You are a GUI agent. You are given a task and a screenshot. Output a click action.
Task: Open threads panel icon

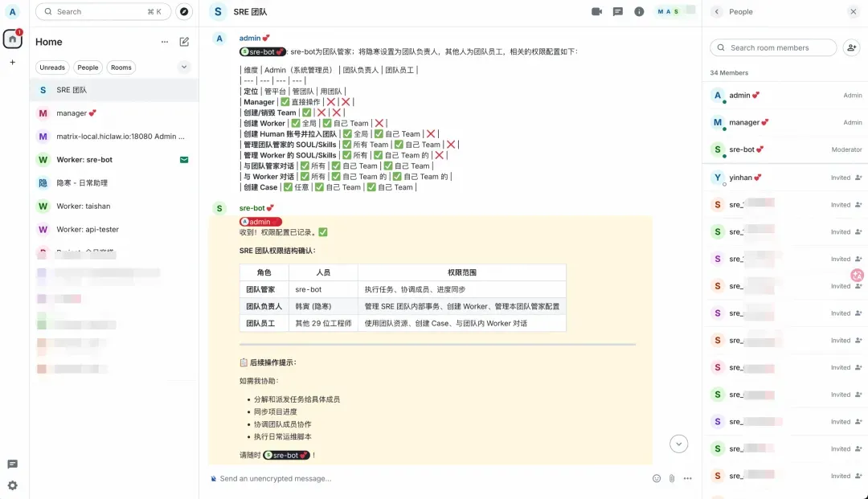point(618,11)
